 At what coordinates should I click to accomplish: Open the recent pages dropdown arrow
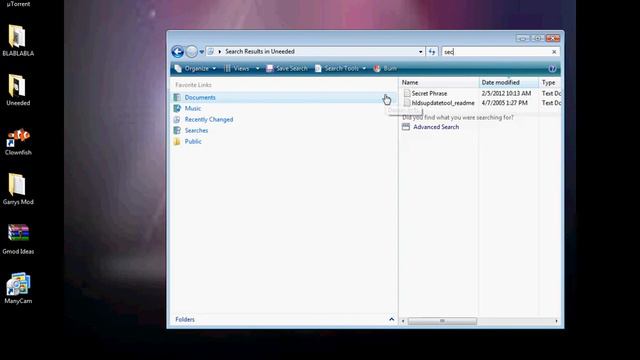(x=202, y=52)
